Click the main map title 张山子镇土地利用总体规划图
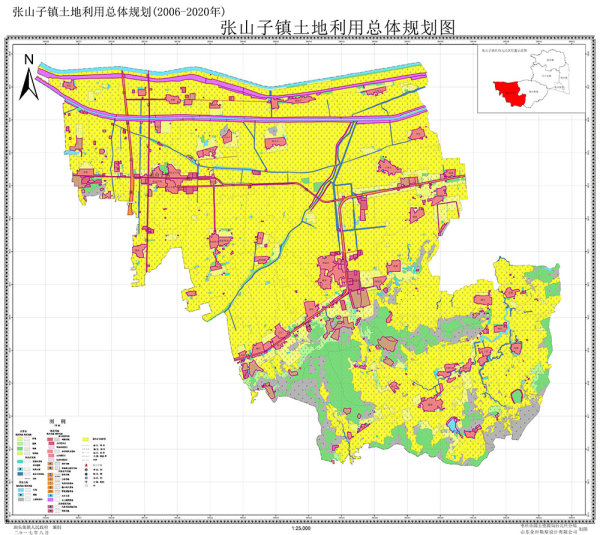This screenshot has width=600, height=535. tap(338, 28)
